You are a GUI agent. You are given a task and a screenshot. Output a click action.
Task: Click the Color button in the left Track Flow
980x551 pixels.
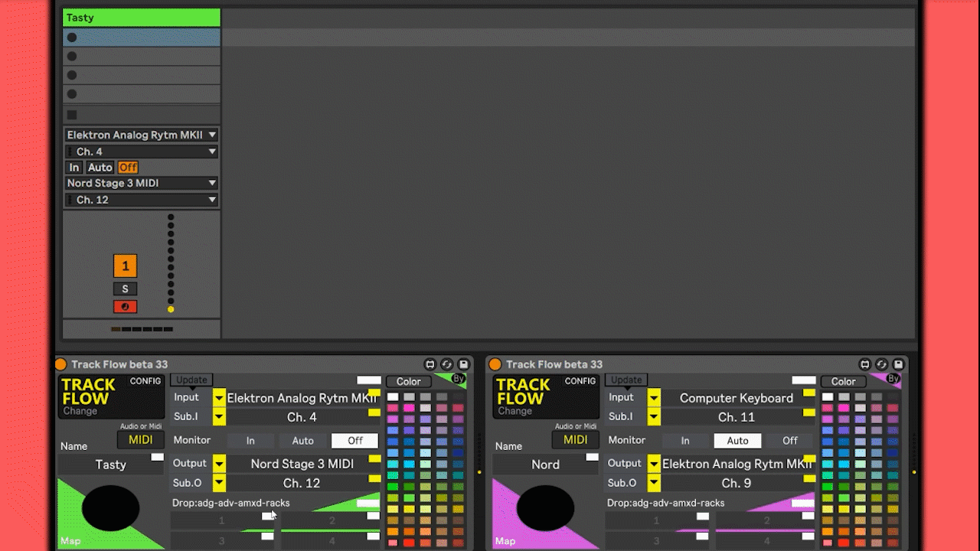coord(408,382)
